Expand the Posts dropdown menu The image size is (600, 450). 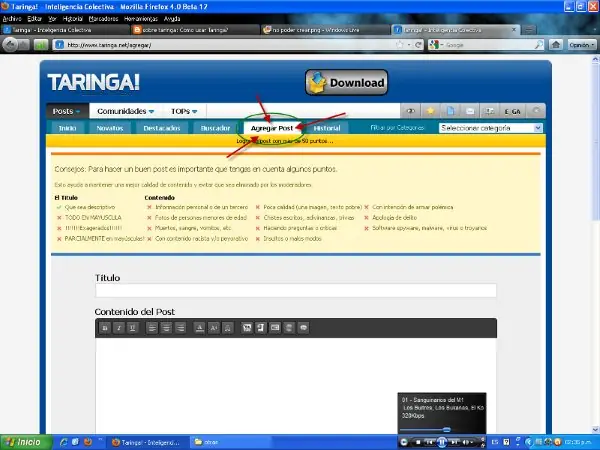click(x=67, y=111)
